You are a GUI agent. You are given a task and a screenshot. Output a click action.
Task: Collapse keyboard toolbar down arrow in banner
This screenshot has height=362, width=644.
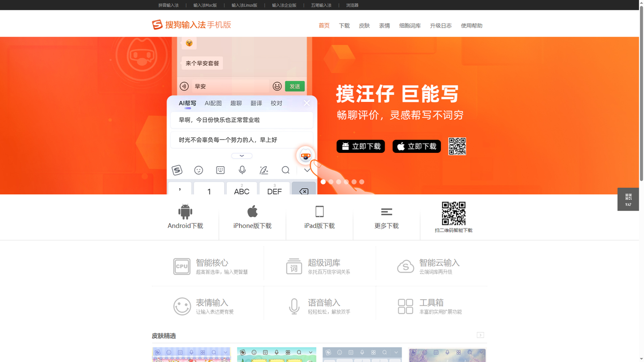307,170
